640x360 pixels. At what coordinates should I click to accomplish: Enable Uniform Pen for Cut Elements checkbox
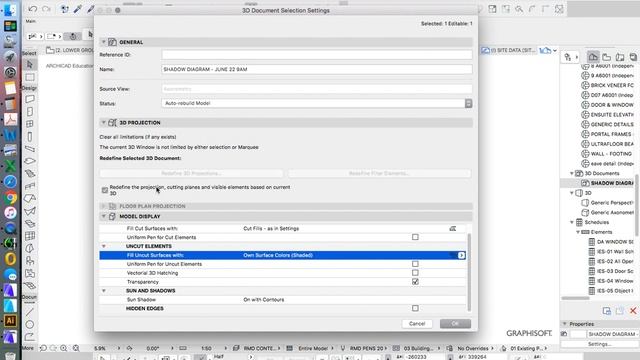415,237
